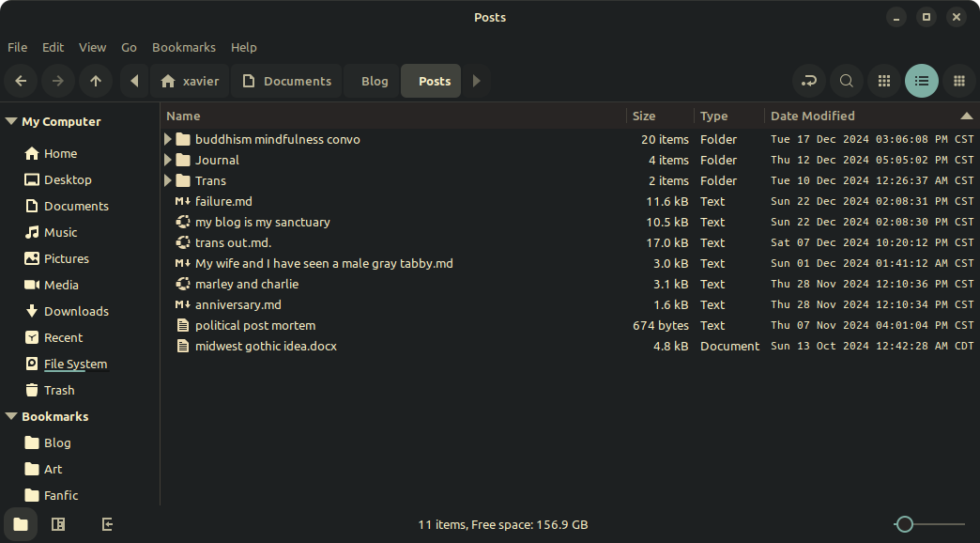Open Documents in the sidebar
This screenshot has height=543, width=980.
coord(76,206)
